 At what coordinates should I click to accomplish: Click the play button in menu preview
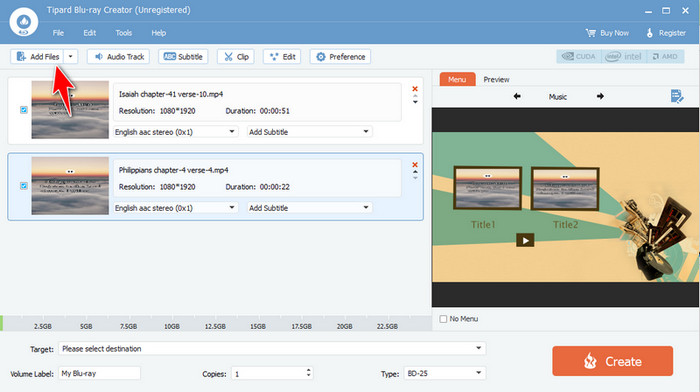coord(525,240)
